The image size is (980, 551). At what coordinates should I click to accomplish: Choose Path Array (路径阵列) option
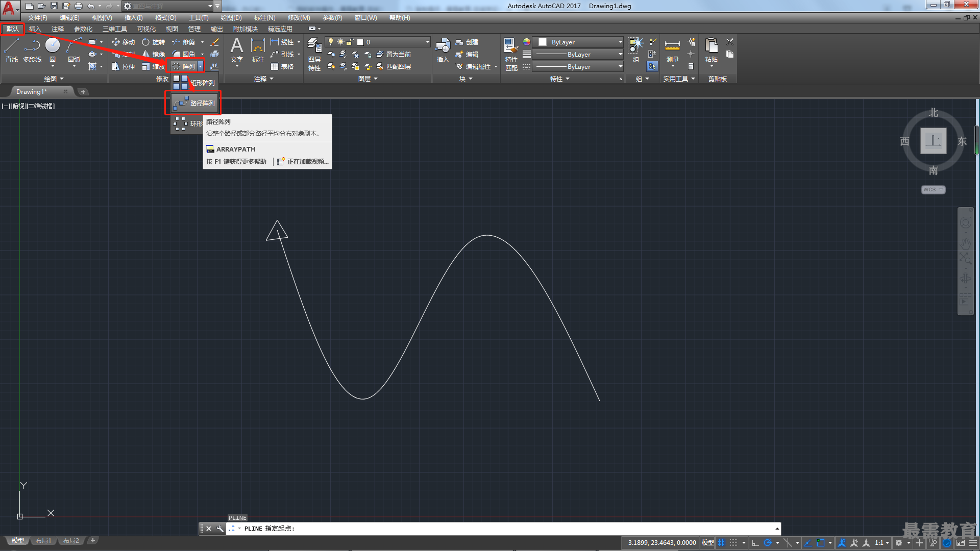coord(193,103)
